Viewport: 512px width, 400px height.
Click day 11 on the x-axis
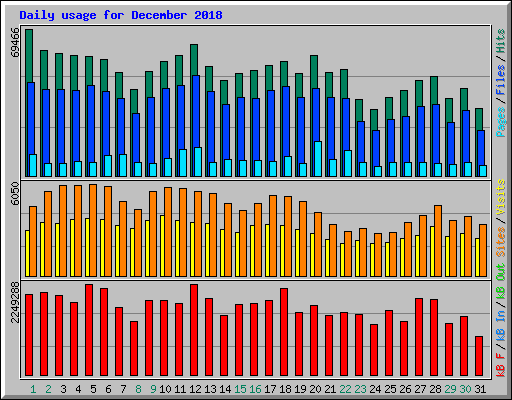(x=180, y=389)
